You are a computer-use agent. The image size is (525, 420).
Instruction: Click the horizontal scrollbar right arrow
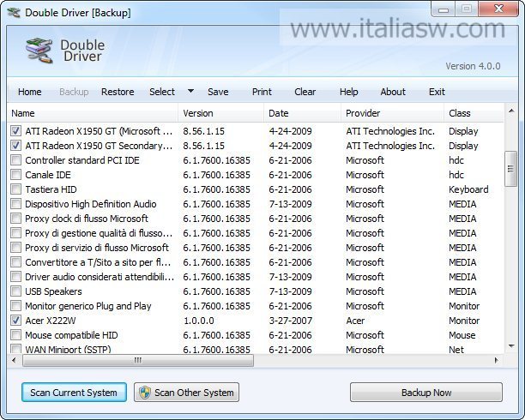[496, 361]
